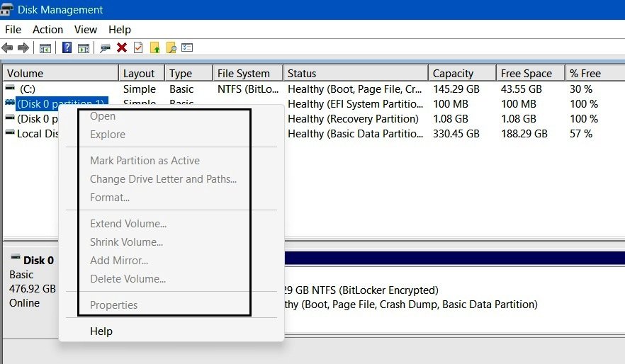625x364 pixels.
Task: Click Properties in the context menu
Action: [113, 305]
